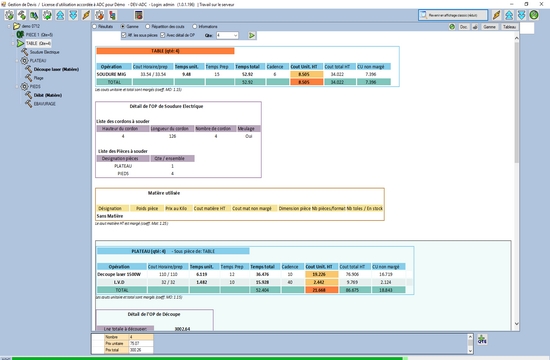The width and height of the screenshot is (550, 360).
Task: Select the Résultats radio button
Action: tap(94, 26)
